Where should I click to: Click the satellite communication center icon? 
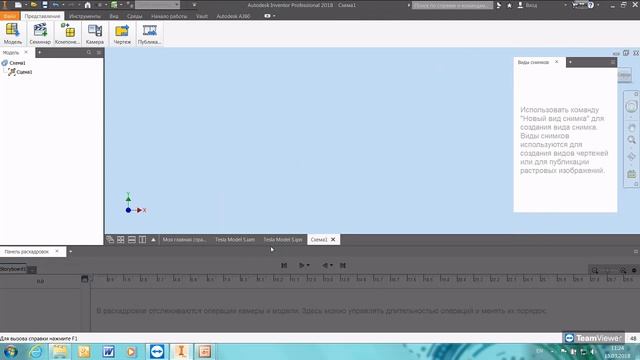tap(499, 5)
